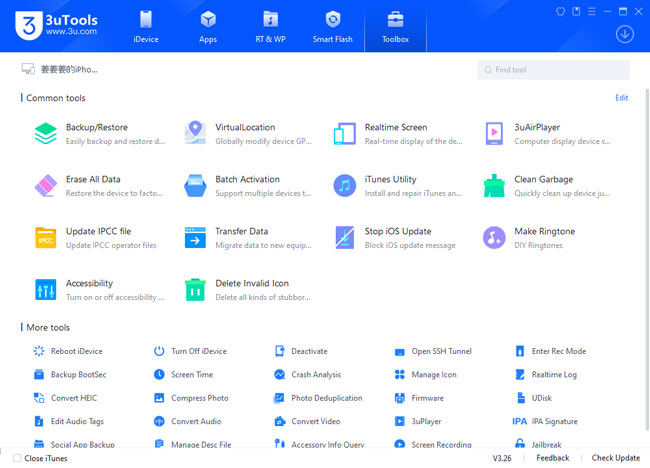Open the Erase All Data icon

(x=46, y=185)
